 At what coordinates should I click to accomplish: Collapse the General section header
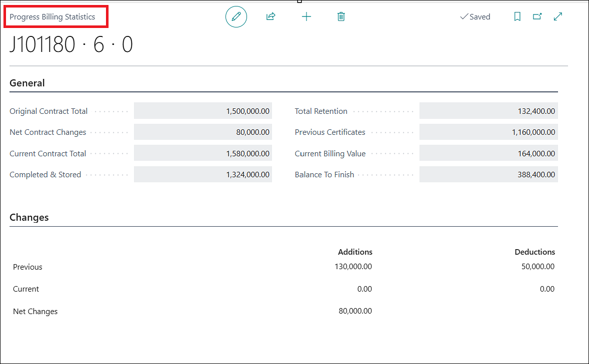(x=27, y=83)
